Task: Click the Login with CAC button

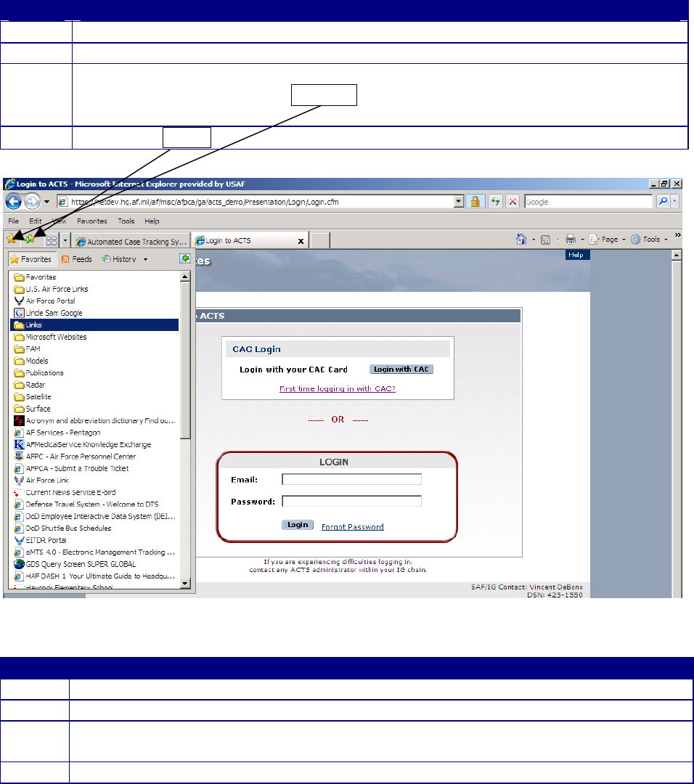Action: [x=401, y=369]
